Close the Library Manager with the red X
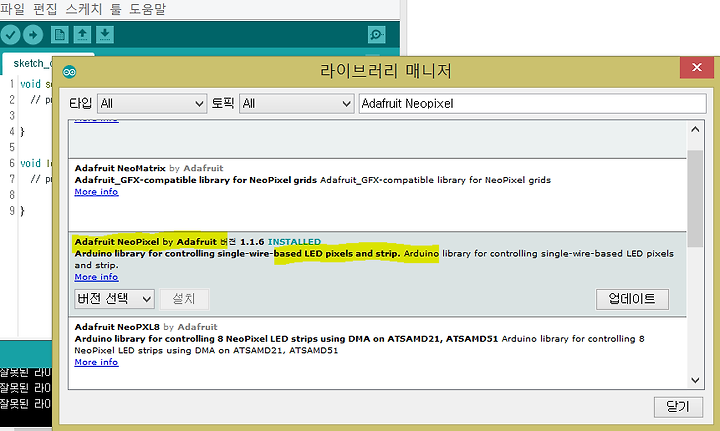Screen dimensions: 720x431 [x=697, y=67]
